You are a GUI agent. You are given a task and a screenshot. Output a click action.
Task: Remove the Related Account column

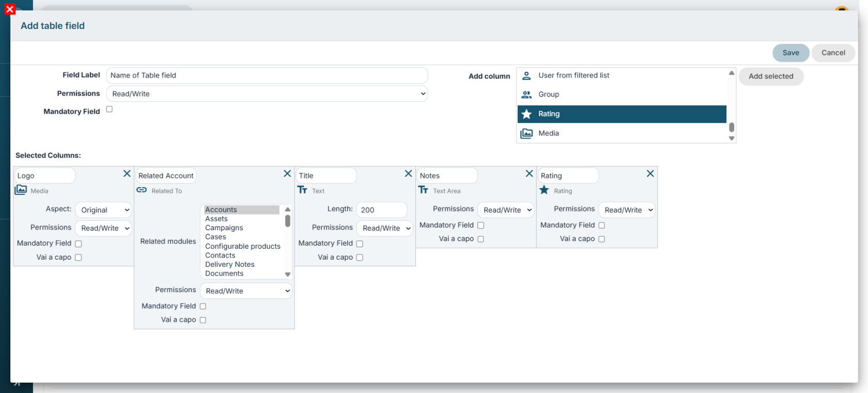(x=287, y=174)
